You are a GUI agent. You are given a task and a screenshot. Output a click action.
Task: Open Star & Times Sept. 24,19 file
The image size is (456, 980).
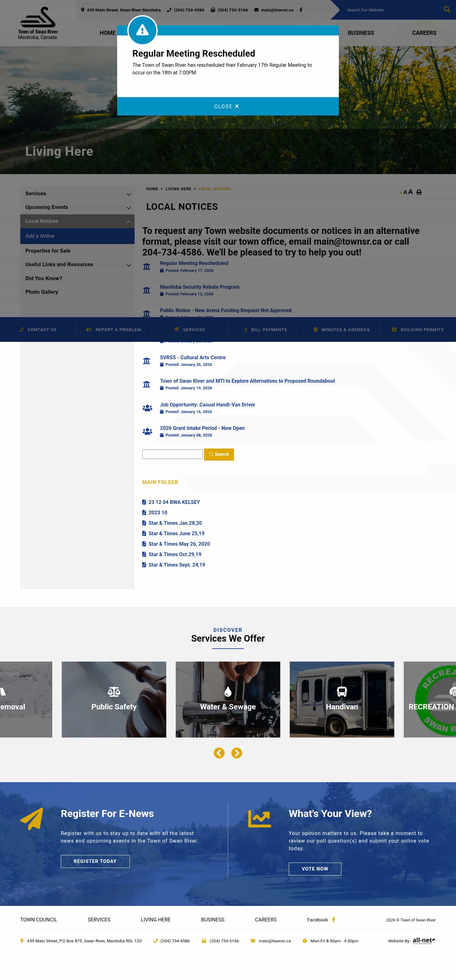[177, 565]
